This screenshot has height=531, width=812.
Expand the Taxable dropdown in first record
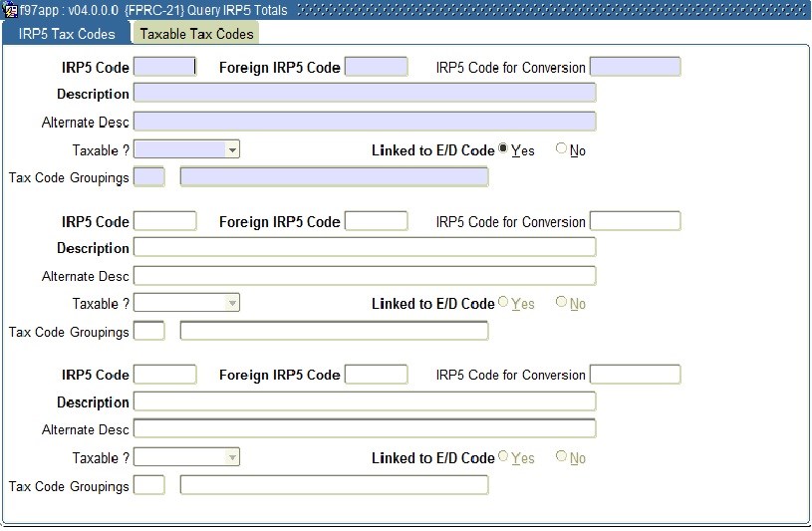[232, 149]
